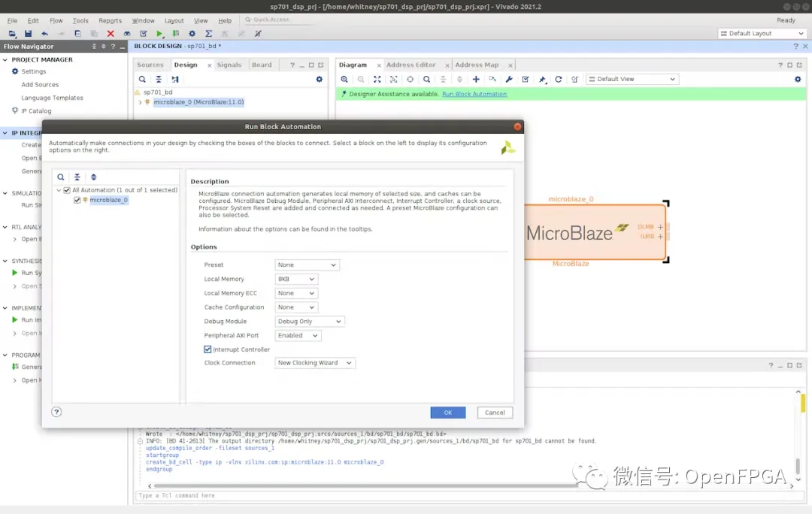Image resolution: width=812 pixels, height=514 pixels.
Task: Open the Default View dropdown
Action: (x=632, y=79)
